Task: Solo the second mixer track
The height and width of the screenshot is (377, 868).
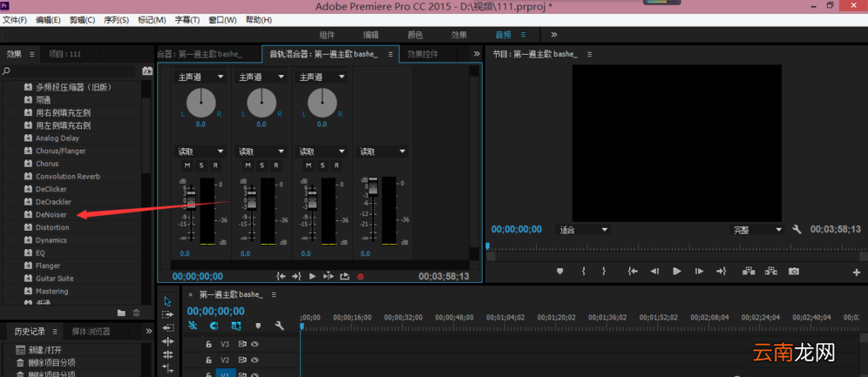Action: (x=261, y=165)
